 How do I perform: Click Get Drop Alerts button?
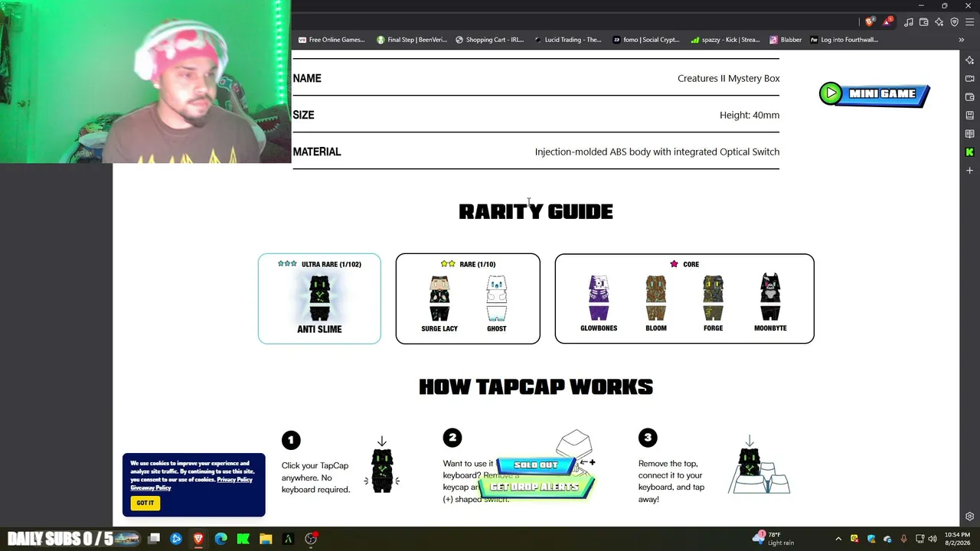(x=536, y=487)
